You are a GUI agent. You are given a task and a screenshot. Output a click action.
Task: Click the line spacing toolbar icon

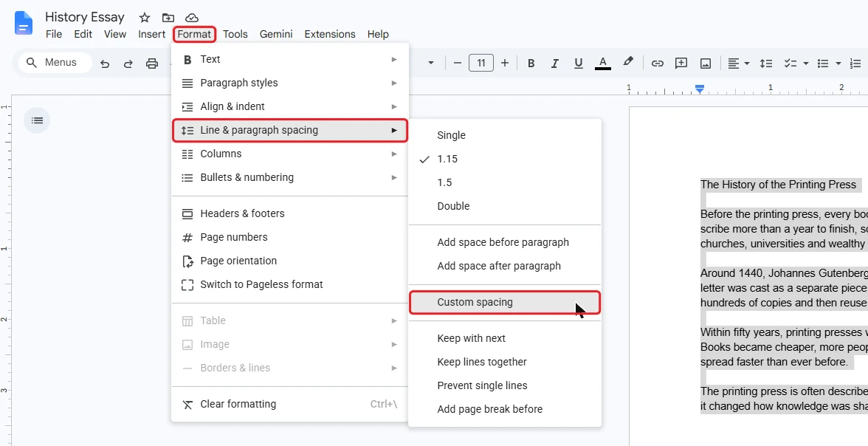pos(765,64)
